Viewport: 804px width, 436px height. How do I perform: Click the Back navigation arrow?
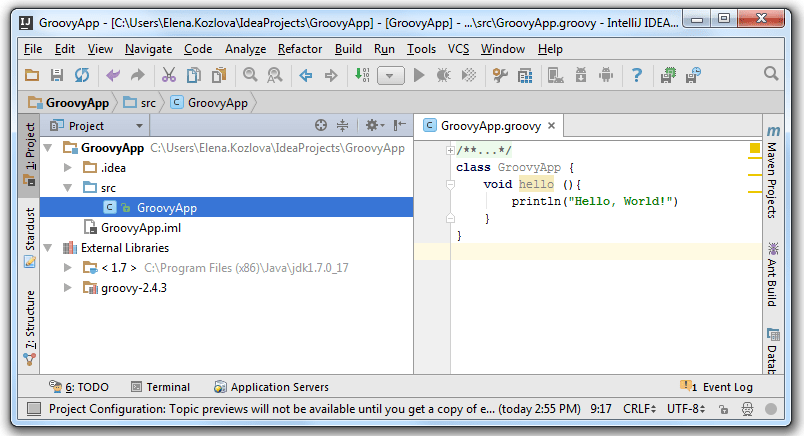click(x=306, y=75)
